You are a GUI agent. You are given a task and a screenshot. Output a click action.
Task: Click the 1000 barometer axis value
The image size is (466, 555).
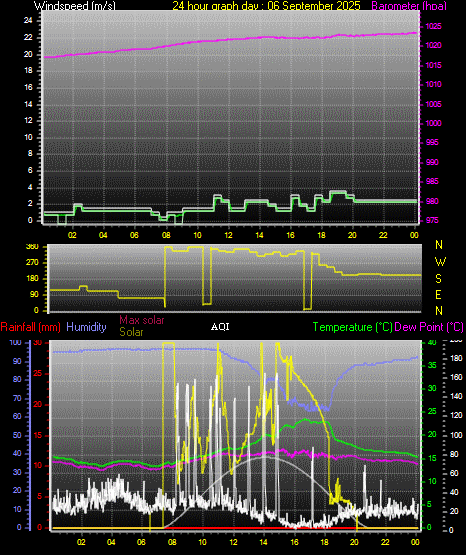coord(433,124)
